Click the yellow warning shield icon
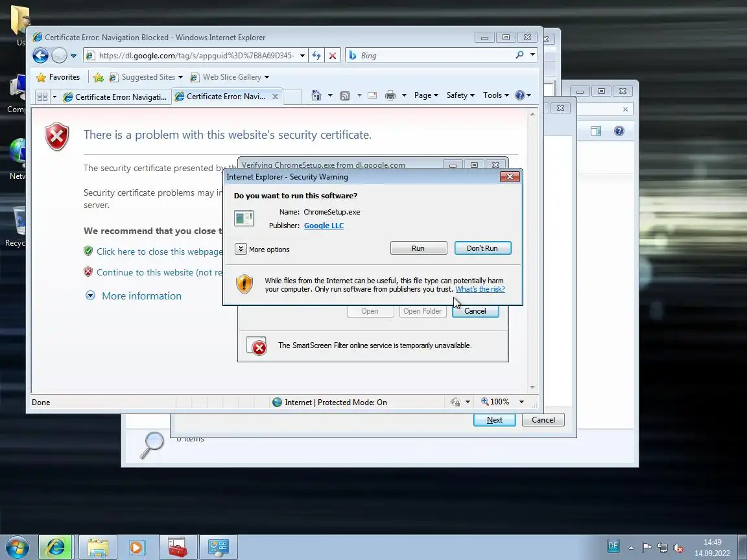 tap(244, 285)
